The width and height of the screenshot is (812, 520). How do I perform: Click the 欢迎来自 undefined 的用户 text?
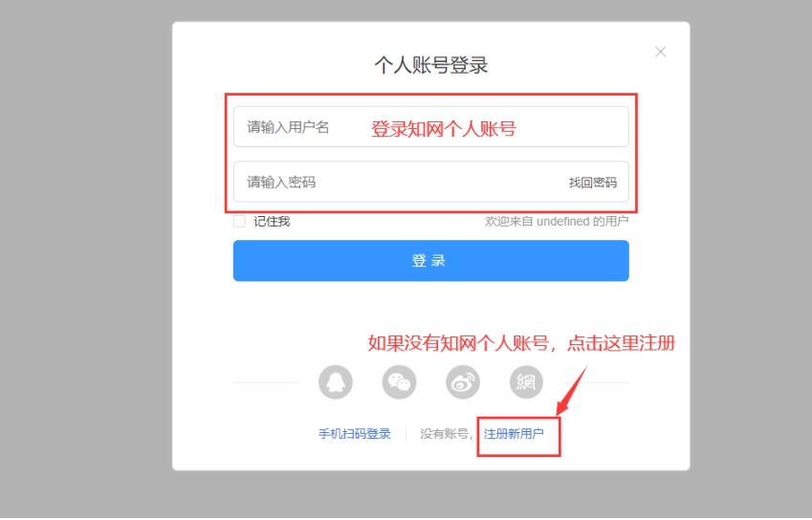pos(557,222)
